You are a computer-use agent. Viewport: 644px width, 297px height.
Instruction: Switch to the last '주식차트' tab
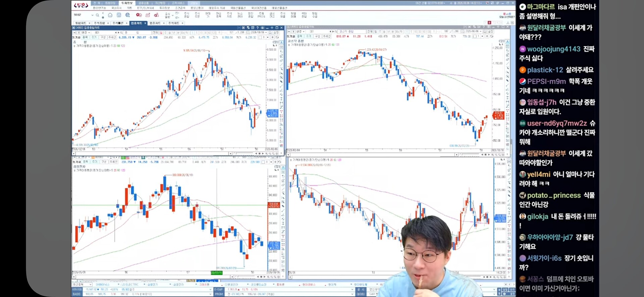tap(175, 23)
